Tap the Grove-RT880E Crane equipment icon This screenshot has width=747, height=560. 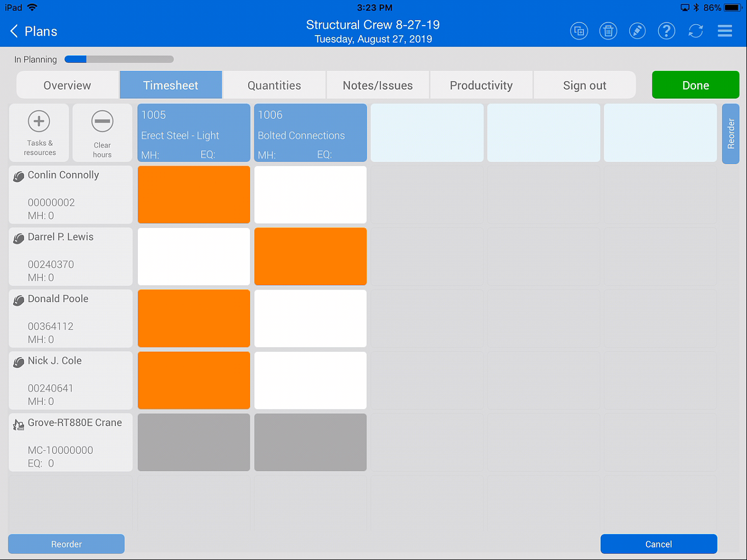click(19, 425)
